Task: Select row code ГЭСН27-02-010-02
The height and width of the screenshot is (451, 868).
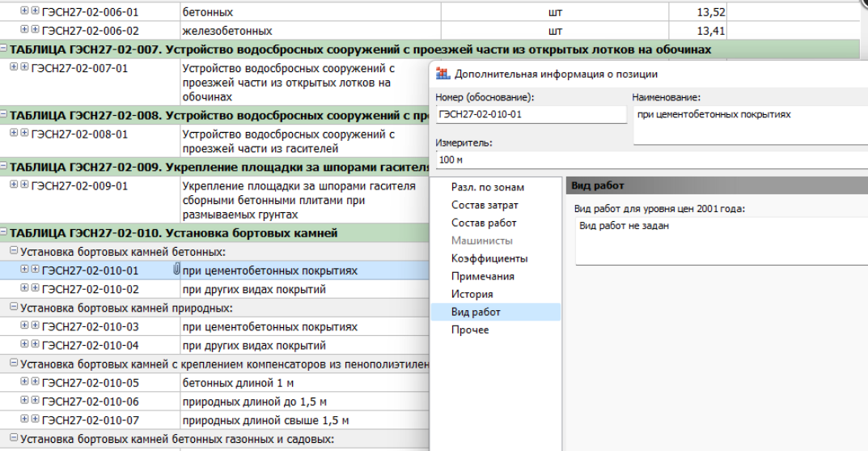Action: 91,290
